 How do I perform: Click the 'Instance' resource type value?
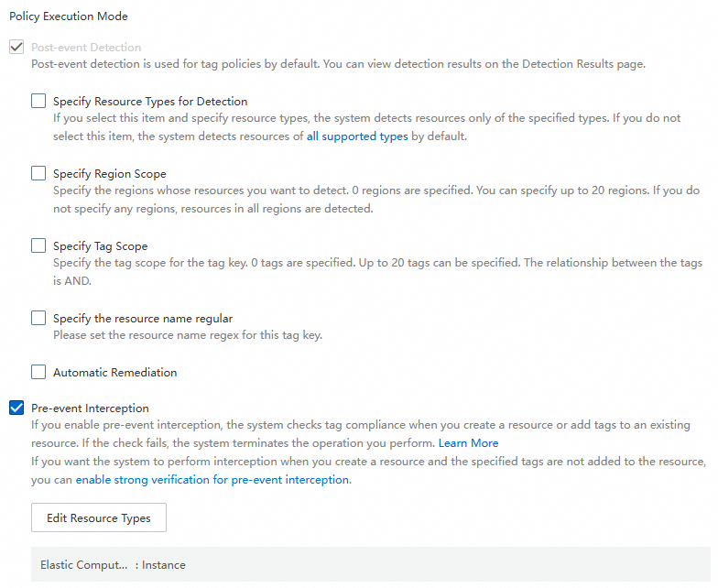pyautogui.click(x=164, y=565)
